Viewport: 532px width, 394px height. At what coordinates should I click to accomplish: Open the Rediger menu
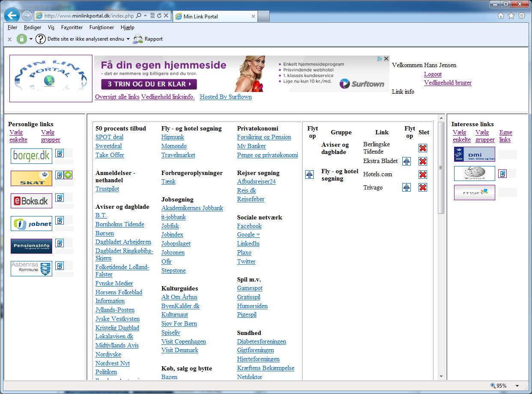[x=33, y=27]
